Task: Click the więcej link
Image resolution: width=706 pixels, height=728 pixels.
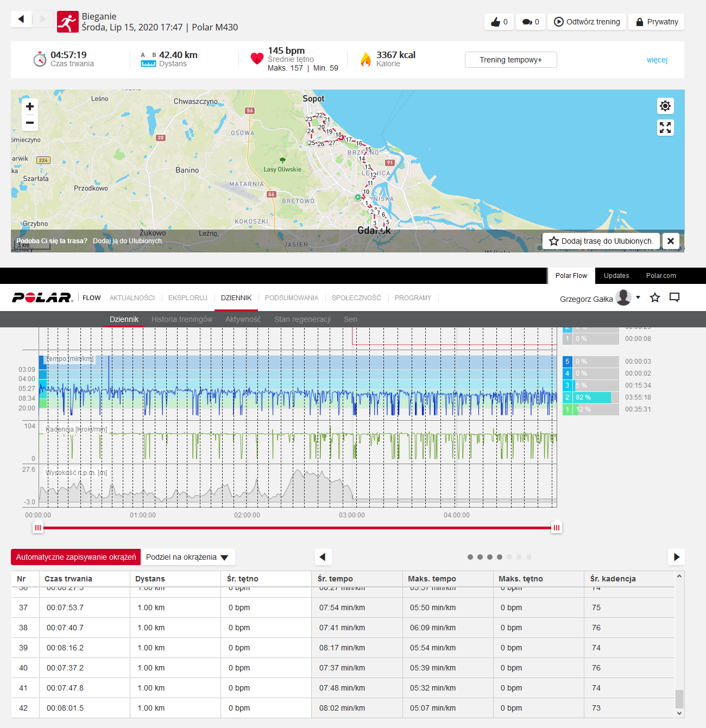Action: (x=657, y=60)
